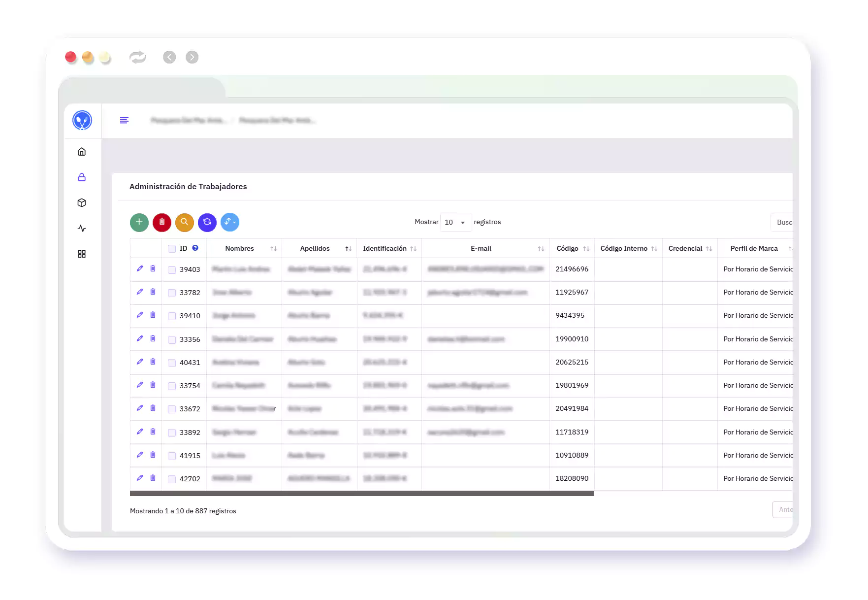The width and height of the screenshot is (868, 600).
Task: Select the lock icon in sidebar
Action: (x=82, y=177)
